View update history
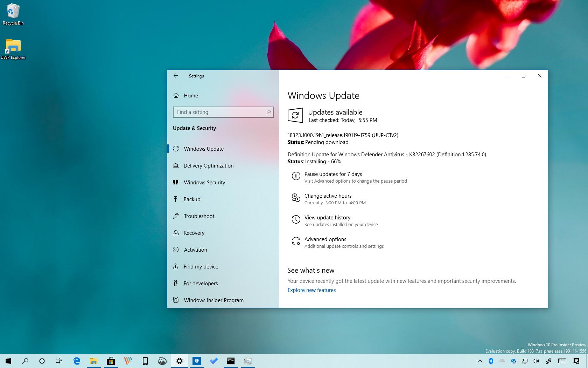The image size is (588, 368). point(327,217)
